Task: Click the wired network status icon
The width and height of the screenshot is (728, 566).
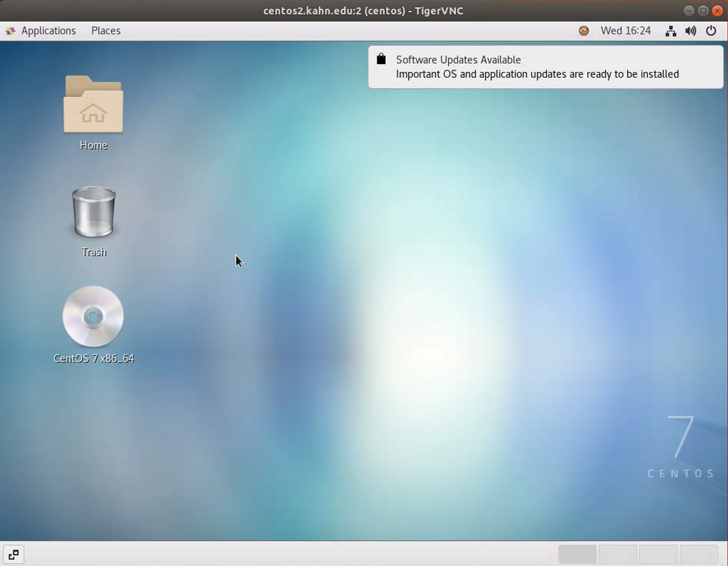Action: click(x=671, y=31)
